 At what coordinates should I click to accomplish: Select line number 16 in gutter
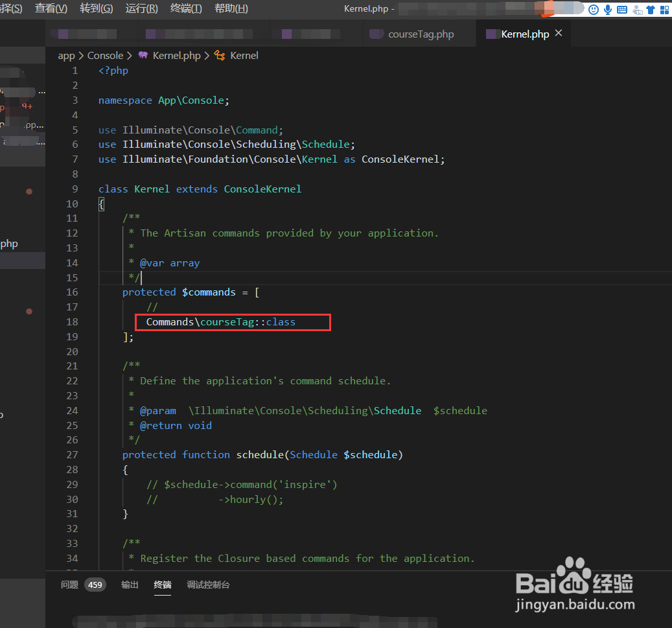[x=72, y=292]
